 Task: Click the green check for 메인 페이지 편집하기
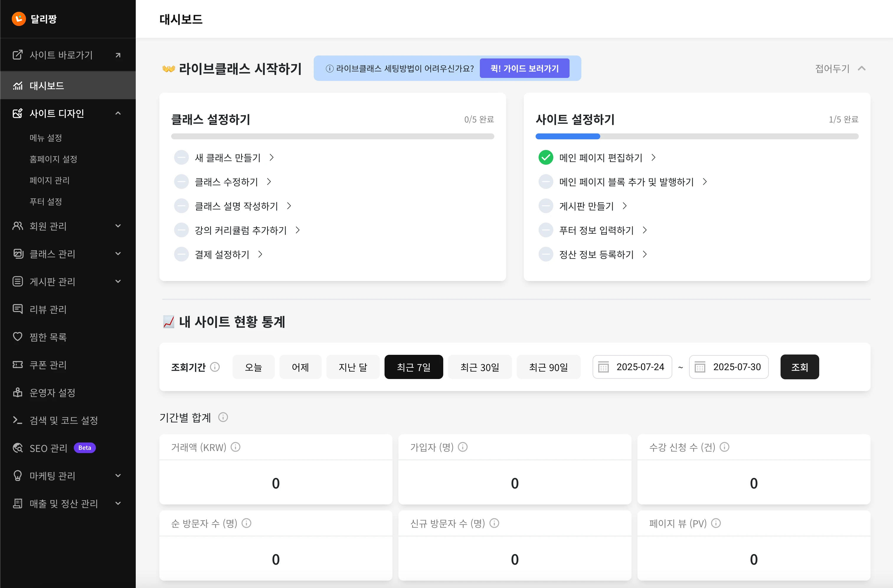pos(546,158)
